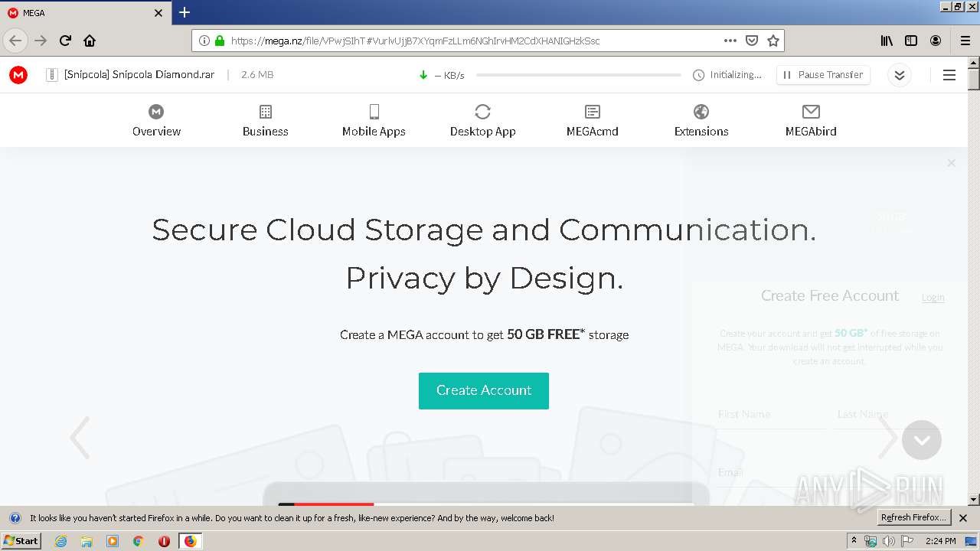
Task: Expand the double-chevron download details
Action: point(900,75)
